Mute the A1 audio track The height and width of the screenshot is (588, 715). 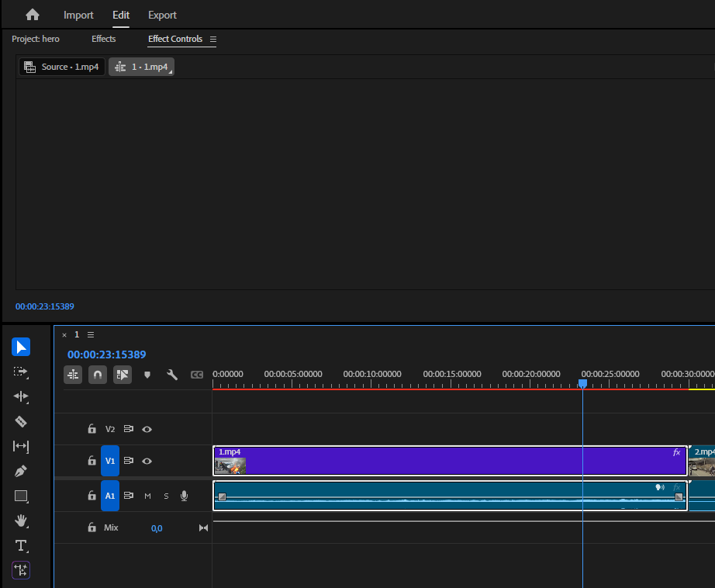pyautogui.click(x=147, y=496)
